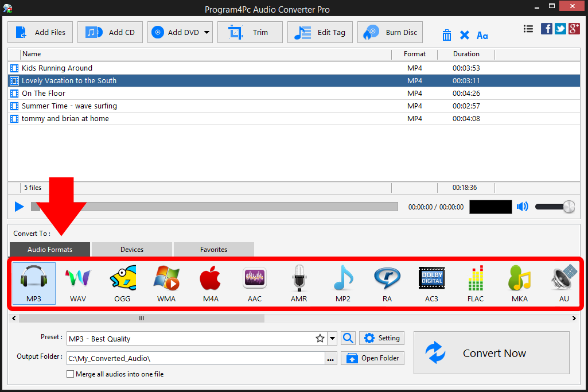The image size is (588, 392).
Task: Delete selected file using trash icon
Action: click(446, 35)
